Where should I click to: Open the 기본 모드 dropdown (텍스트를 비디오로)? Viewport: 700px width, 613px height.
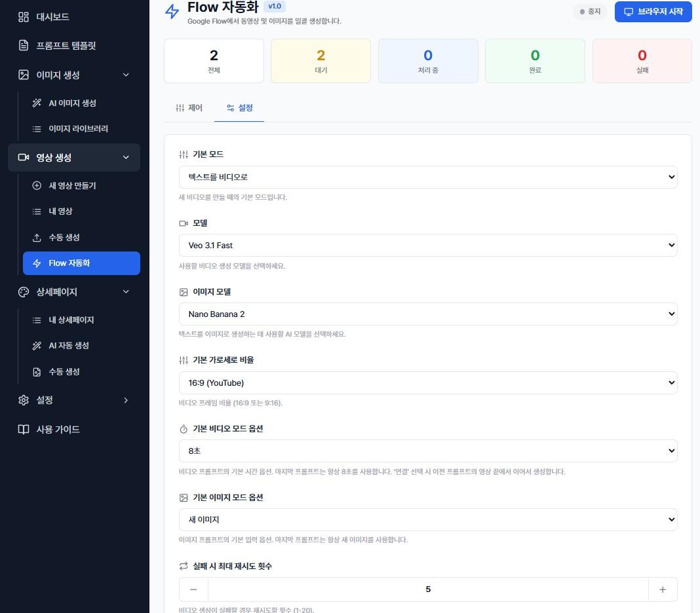click(428, 177)
